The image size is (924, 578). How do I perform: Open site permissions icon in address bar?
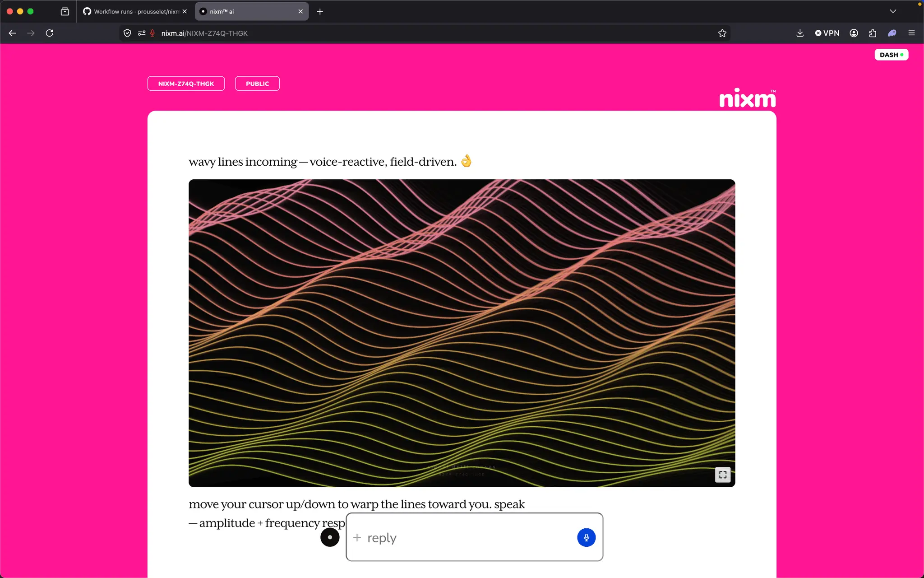coord(142,33)
